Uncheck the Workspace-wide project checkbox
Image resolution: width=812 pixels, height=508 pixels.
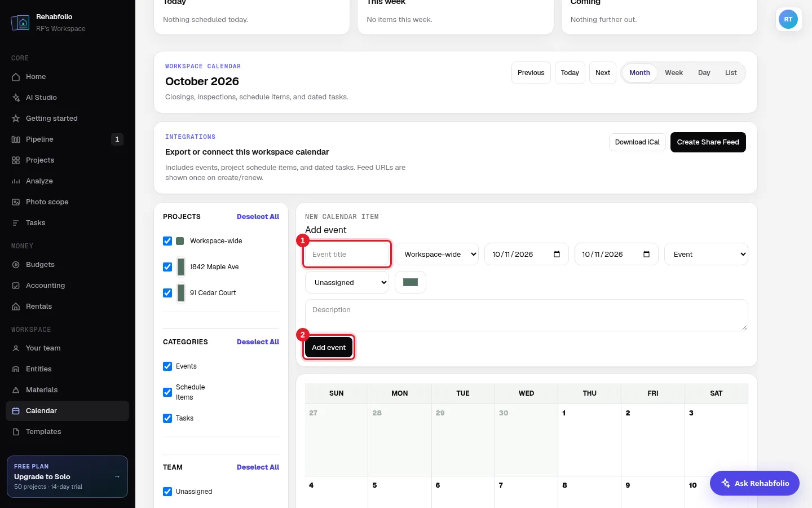(167, 241)
